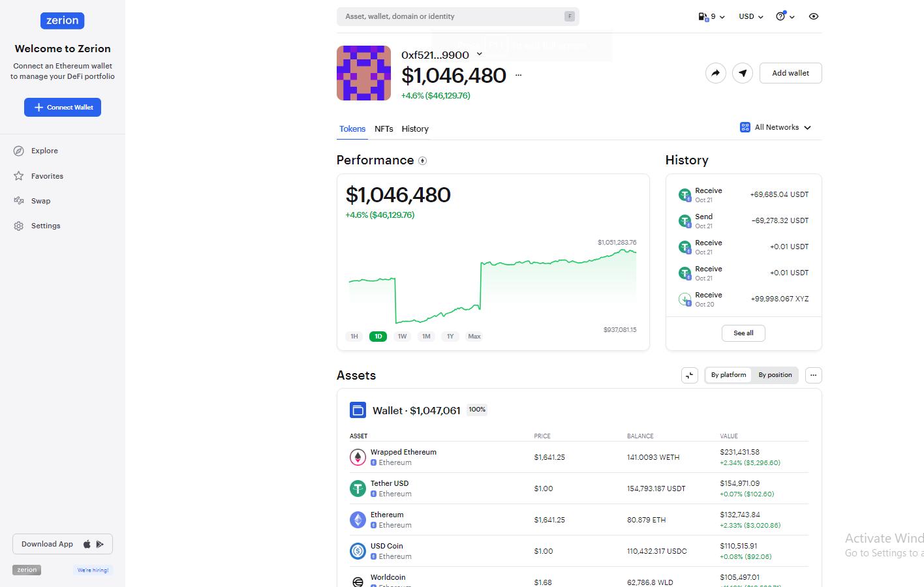Image resolution: width=924 pixels, height=587 pixels.
Task: Click the PRICE column header
Action: [x=542, y=436]
